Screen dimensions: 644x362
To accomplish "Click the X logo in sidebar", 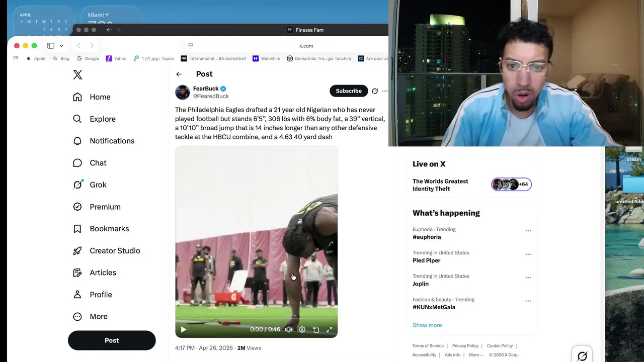I will point(77,75).
